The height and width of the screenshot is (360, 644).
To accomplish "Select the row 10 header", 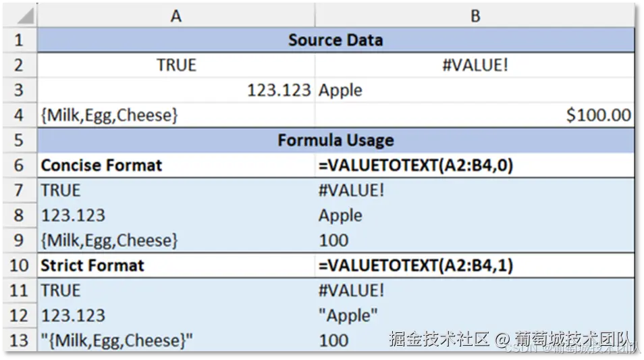I will pos(19,265).
